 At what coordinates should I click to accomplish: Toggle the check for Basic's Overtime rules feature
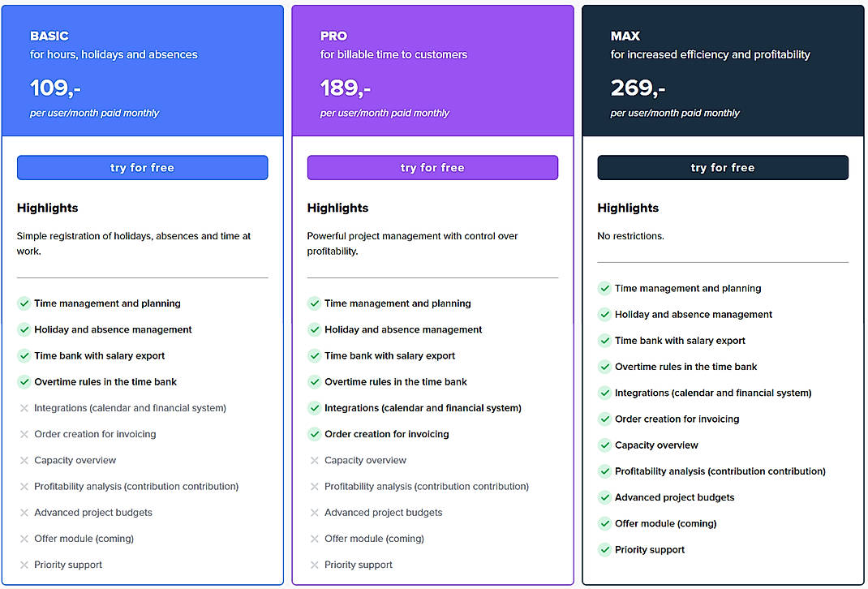tap(24, 381)
